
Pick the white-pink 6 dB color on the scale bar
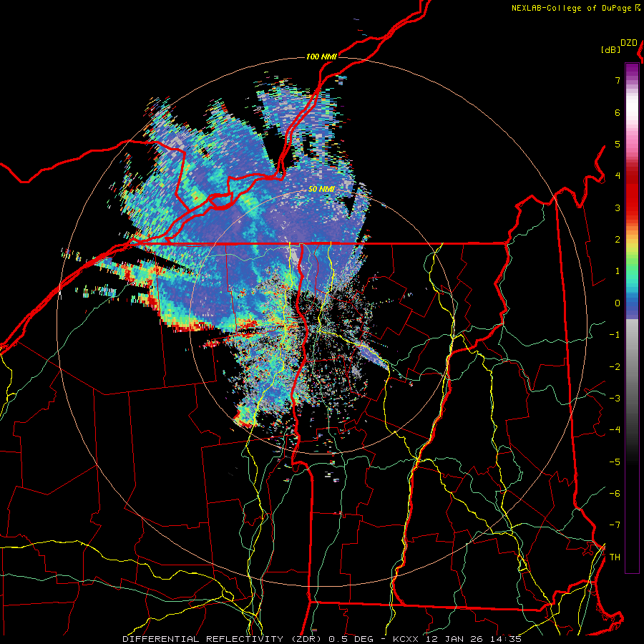[632, 112]
